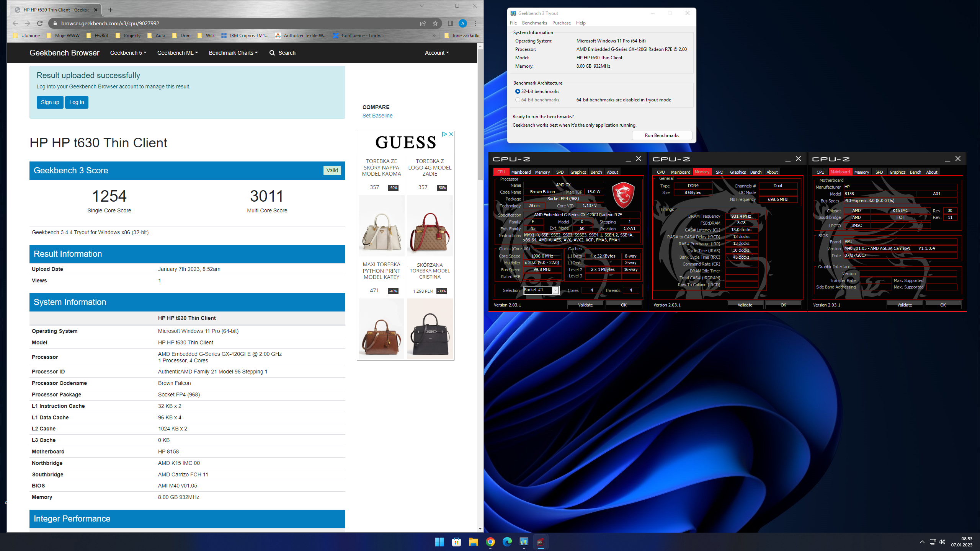980x551 pixels.
Task: Expand the hidden bookmarks overflow chevron
Action: 434,36
